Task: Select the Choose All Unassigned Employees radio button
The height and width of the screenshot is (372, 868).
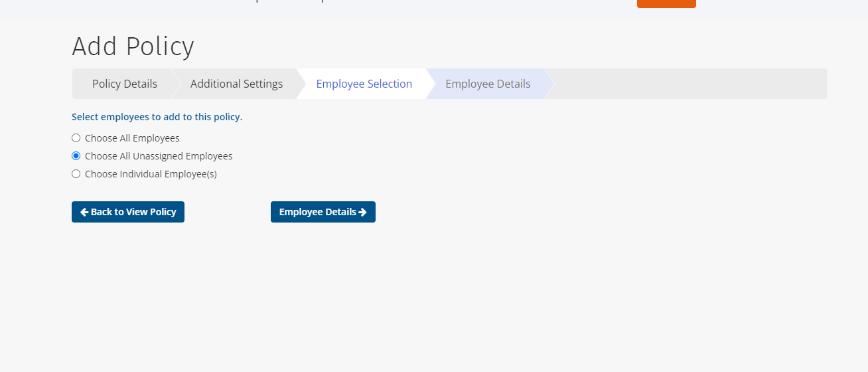Action: click(76, 156)
